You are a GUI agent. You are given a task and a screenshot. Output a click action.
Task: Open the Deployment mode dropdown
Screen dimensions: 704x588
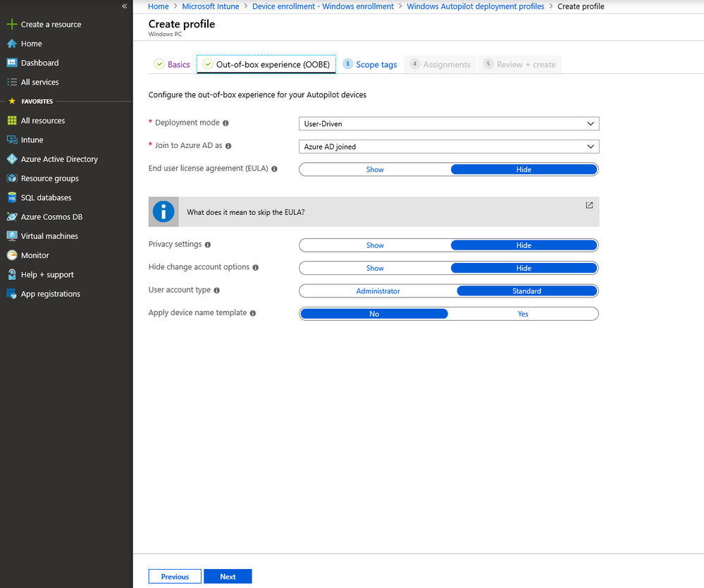point(449,123)
